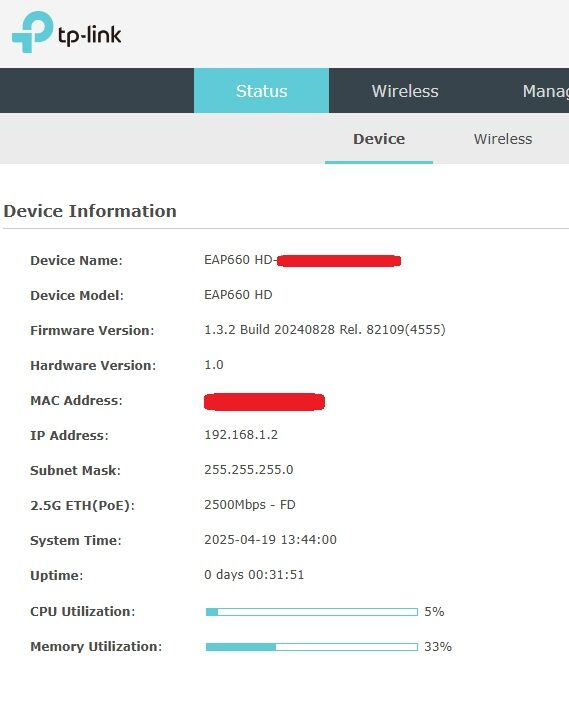Select the Wireless sub-tab under Status
Viewport: 569px width, 703px height.
503,139
